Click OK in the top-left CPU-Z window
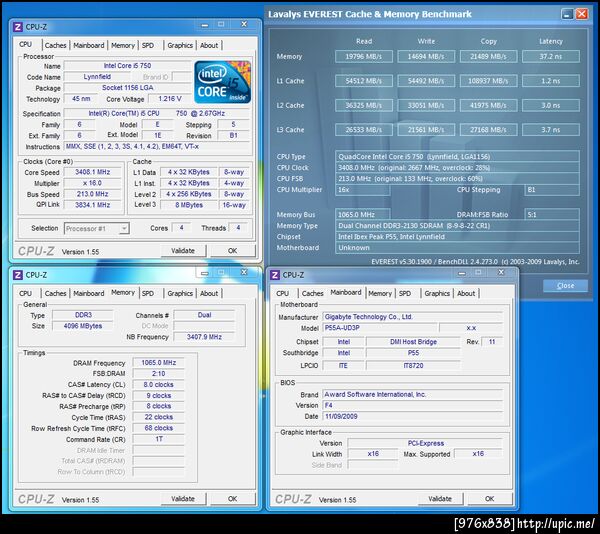This screenshot has width=600, height=534. [233, 251]
